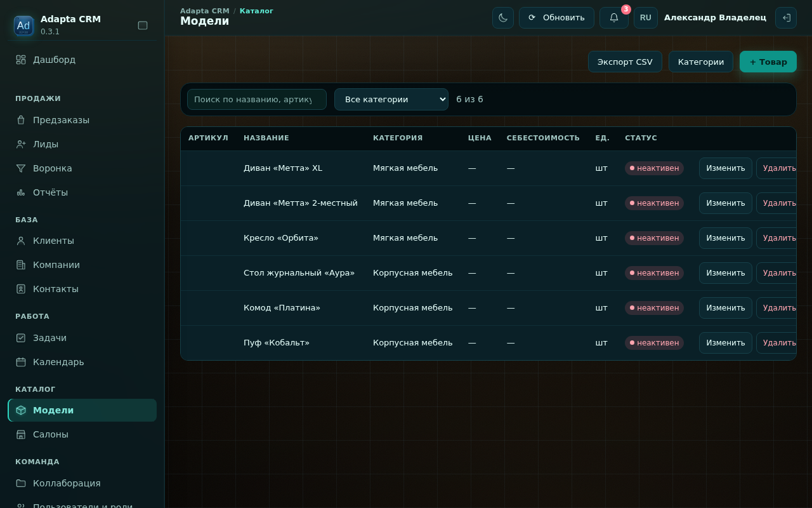Screen dimensions: 812x508
Task: Select the Комод «Платина» name cell
Action: 282,308
